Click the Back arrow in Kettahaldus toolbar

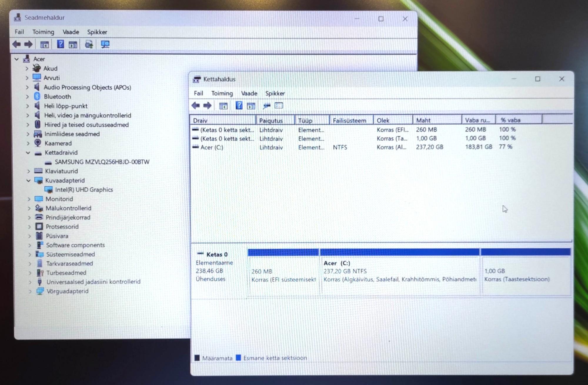click(x=196, y=106)
